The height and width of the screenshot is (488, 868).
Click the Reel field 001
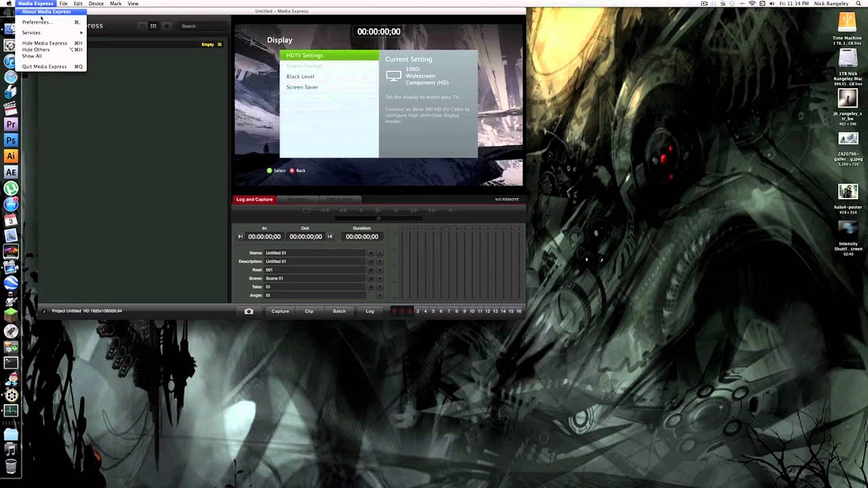tap(315, 270)
